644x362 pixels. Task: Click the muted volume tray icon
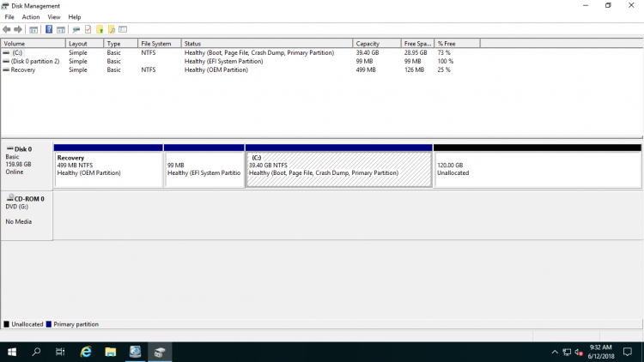[x=579, y=353]
